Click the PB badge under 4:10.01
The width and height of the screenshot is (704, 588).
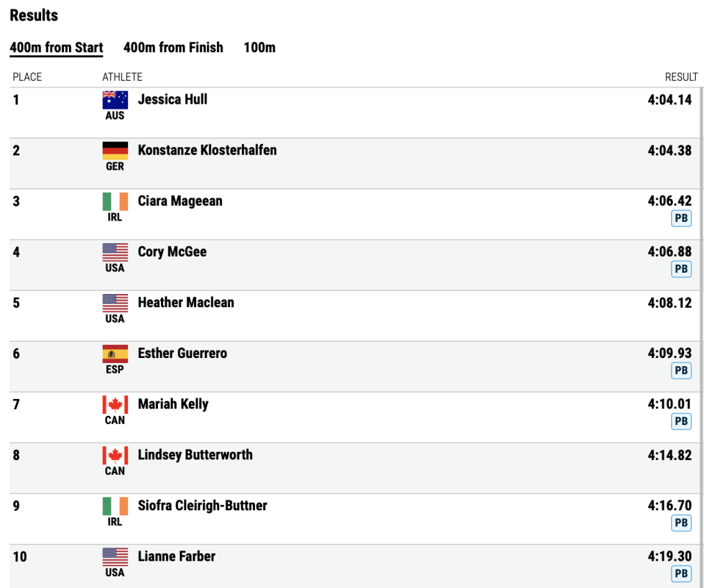(681, 421)
